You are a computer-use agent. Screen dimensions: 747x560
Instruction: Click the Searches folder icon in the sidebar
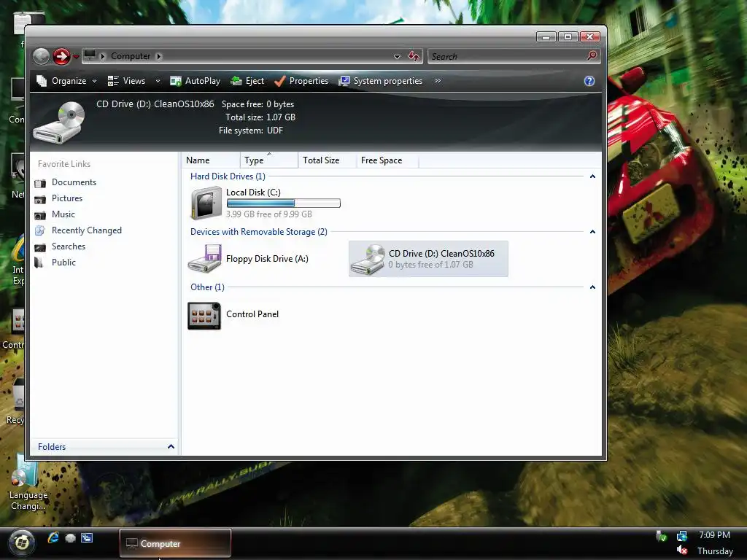(x=41, y=247)
